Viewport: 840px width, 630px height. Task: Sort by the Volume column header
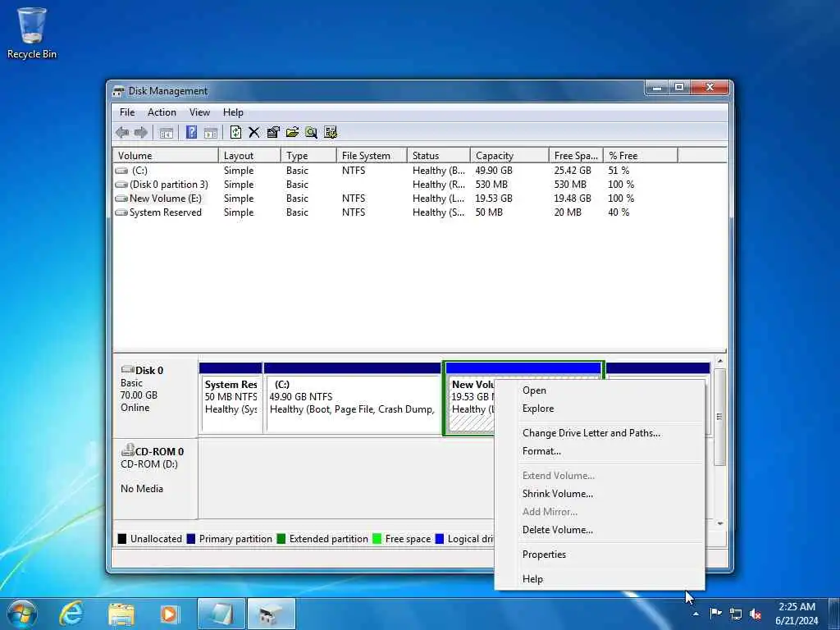tap(166, 155)
